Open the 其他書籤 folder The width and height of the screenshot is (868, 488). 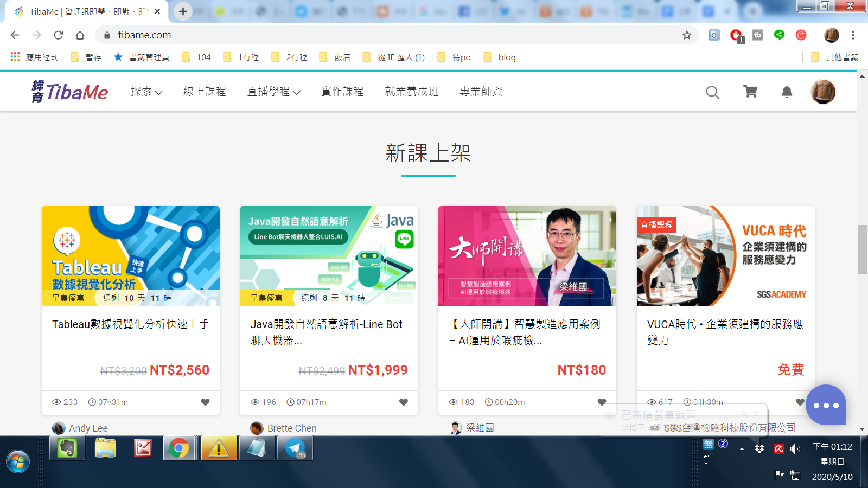[834, 57]
